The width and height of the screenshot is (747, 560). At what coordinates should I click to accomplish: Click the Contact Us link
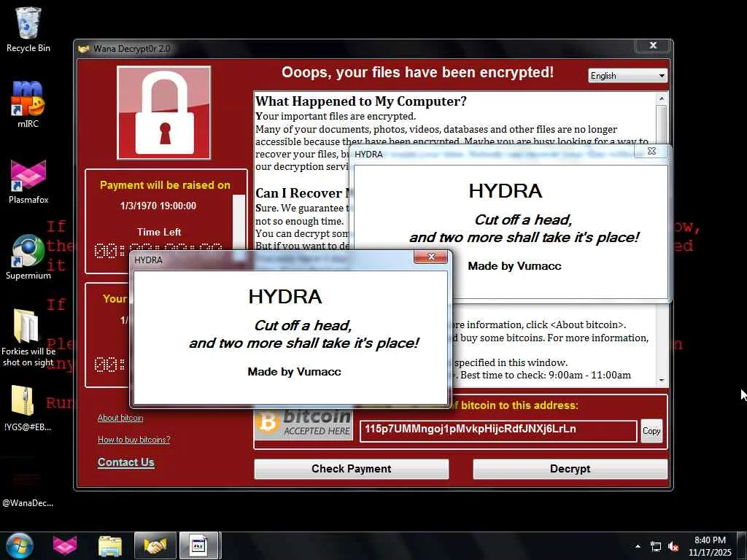click(x=125, y=462)
